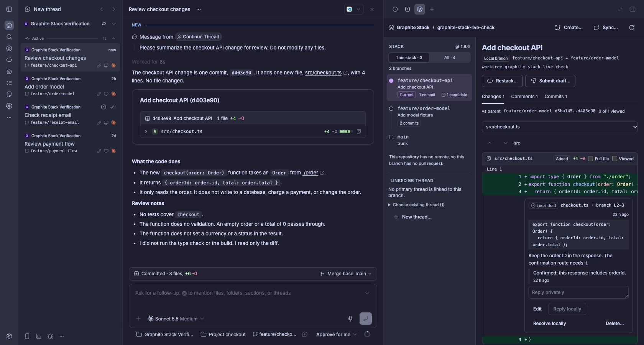
Task: Click Resolve locally on the comment
Action: [x=549, y=324]
